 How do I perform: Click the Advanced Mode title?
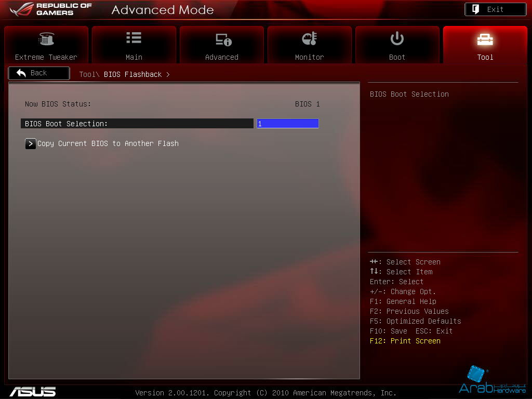pos(163,10)
